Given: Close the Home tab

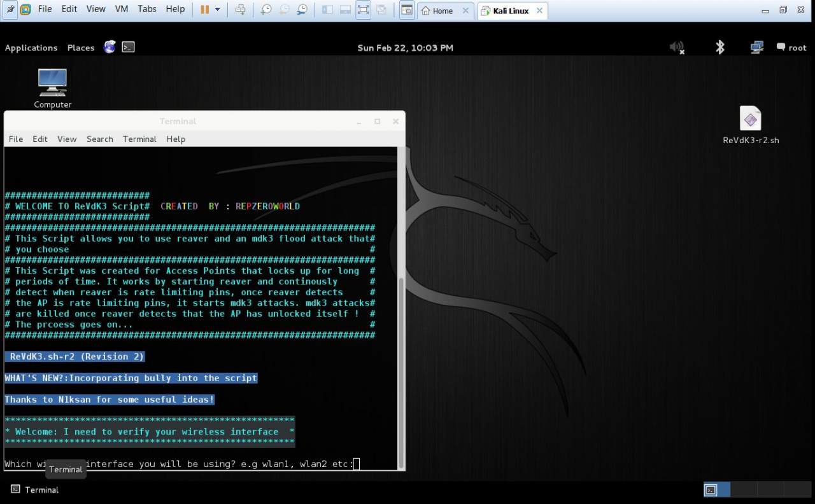Looking at the screenshot, I should tap(465, 11).
